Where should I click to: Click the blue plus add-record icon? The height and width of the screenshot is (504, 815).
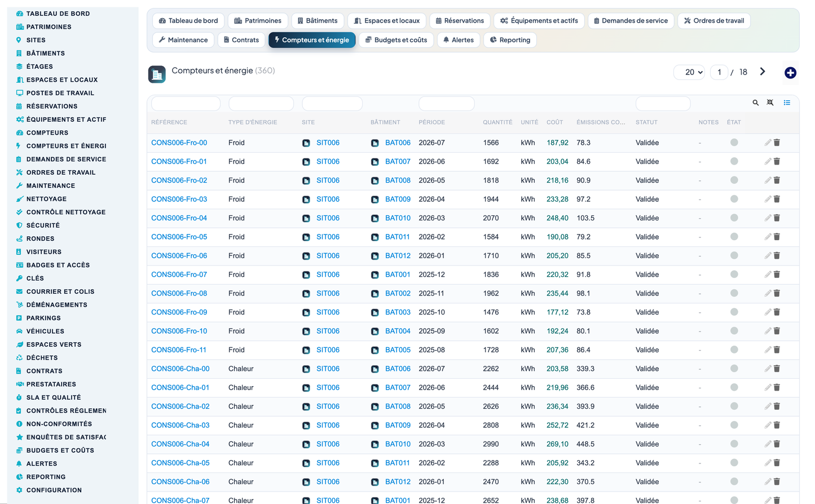tap(790, 73)
